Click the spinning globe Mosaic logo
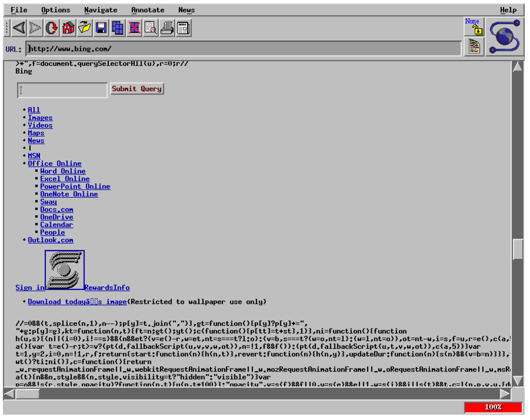Image resolution: width=530 pixels, height=420 pixels. pos(505,37)
